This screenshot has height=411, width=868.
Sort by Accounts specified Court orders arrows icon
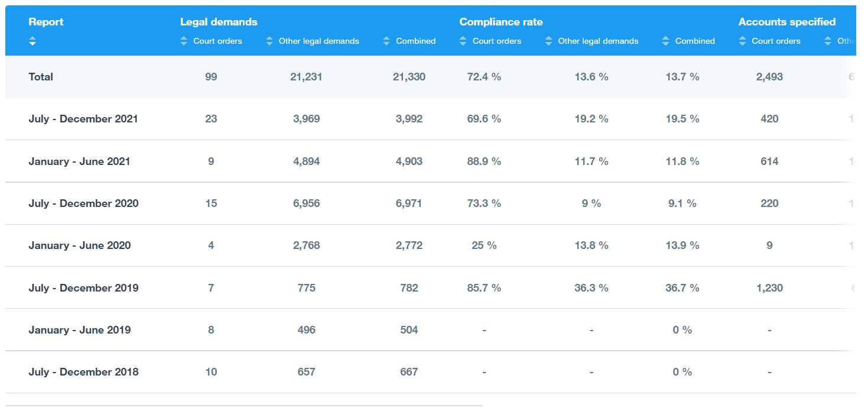742,41
